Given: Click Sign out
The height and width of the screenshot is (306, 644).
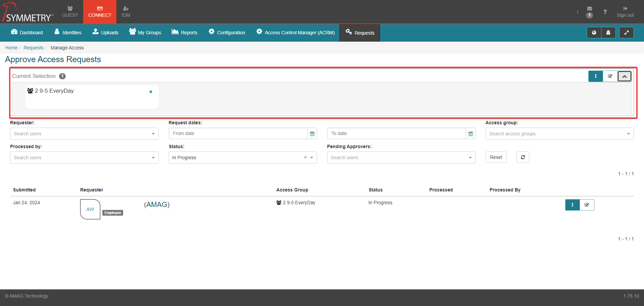Looking at the screenshot, I should [x=625, y=12].
